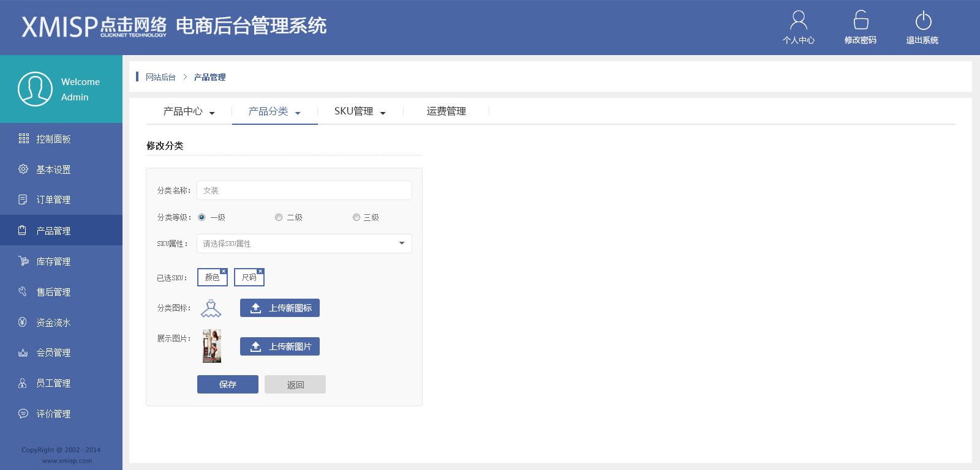Screen dimensions: 980x470
Task: Select the 一级 category level radio
Action: (x=202, y=217)
